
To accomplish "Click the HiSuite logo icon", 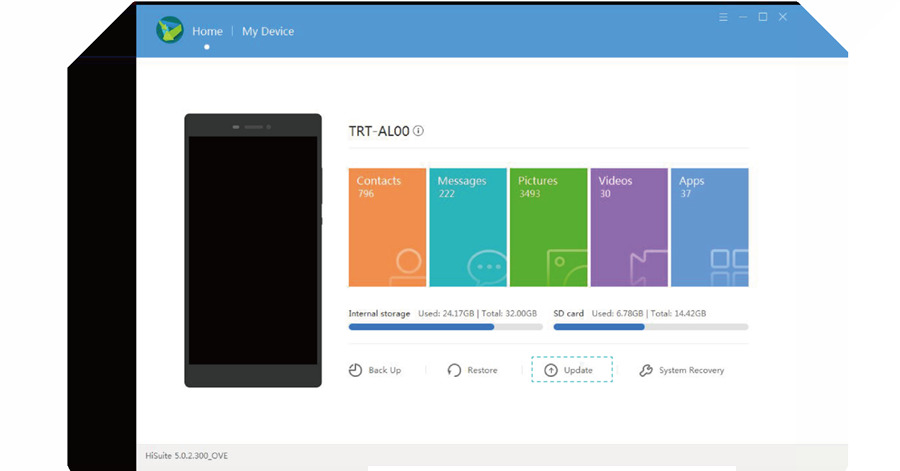I will pos(170,30).
